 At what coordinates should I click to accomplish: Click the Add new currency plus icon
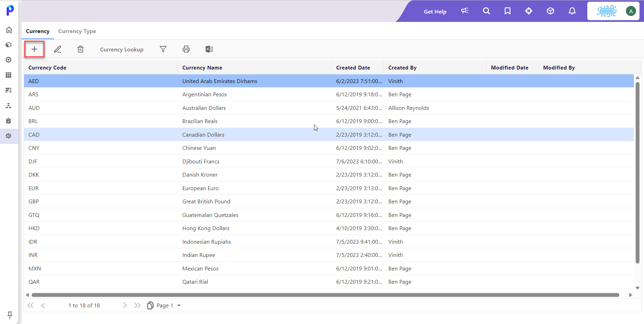point(34,49)
